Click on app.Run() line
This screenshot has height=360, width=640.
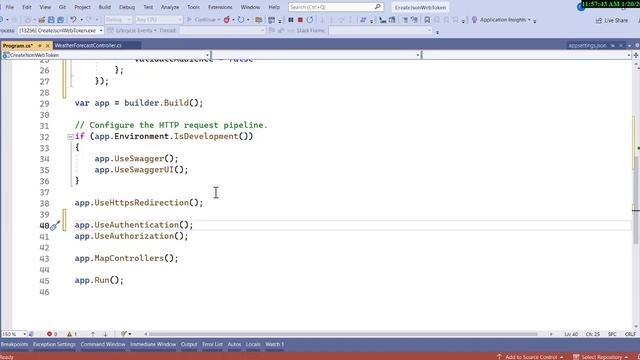click(99, 280)
